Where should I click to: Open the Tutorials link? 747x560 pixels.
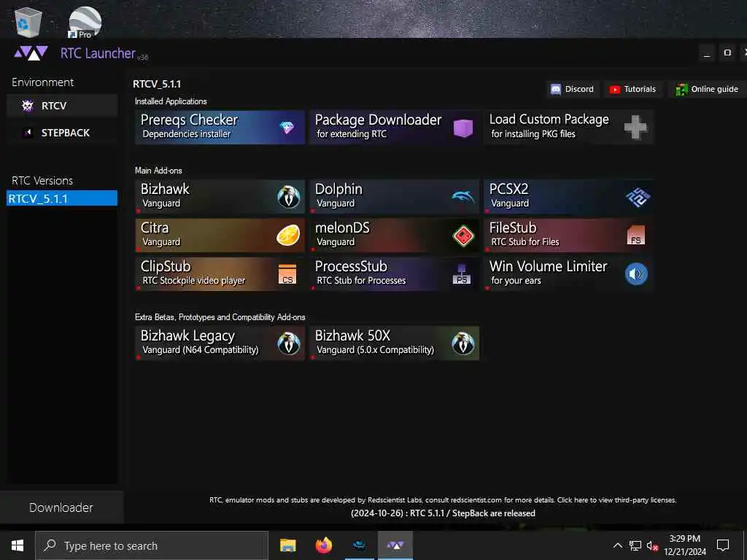pos(634,89)
